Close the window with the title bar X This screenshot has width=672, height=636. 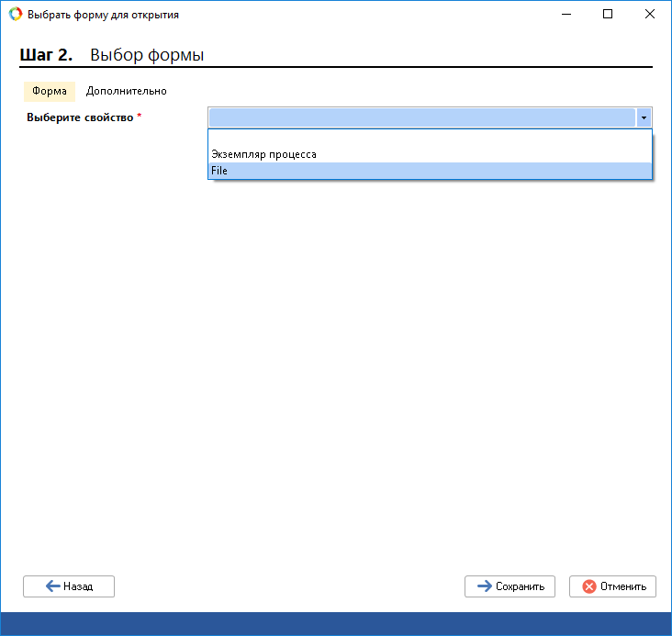coord(649,15)
